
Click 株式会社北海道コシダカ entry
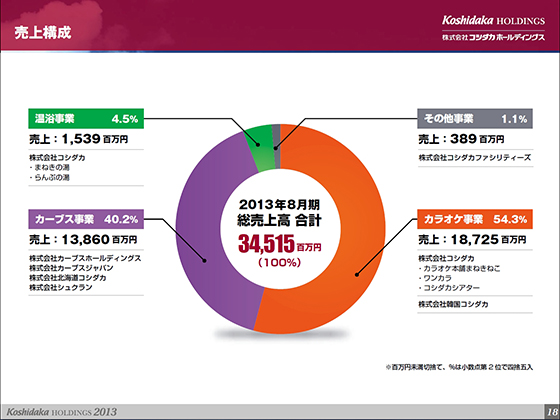click(x=68, y=278)
